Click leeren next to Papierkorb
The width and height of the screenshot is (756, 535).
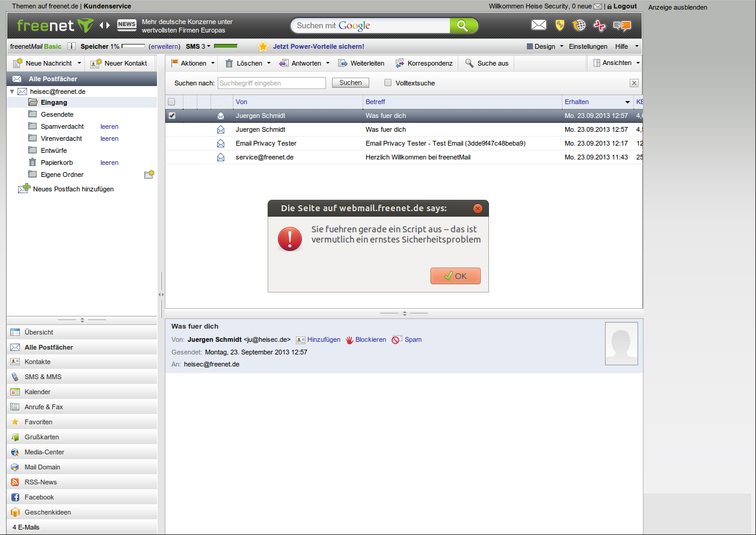point(109,162)
